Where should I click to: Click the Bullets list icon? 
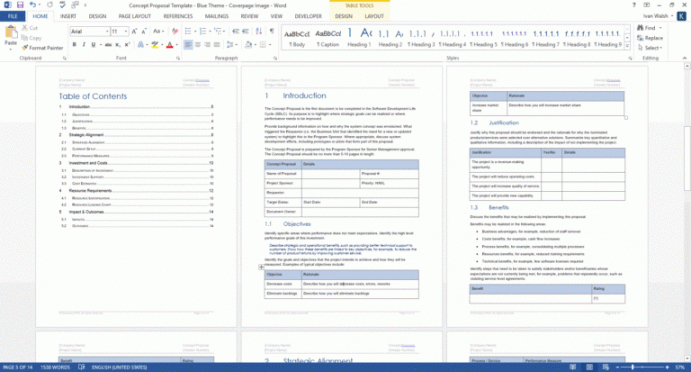pos(188,31)
